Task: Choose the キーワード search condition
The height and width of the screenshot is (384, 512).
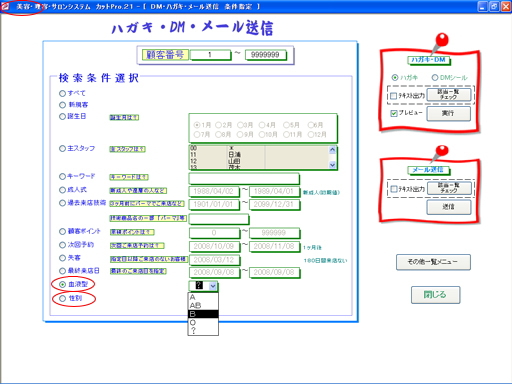Action: [x=62, y=176]
